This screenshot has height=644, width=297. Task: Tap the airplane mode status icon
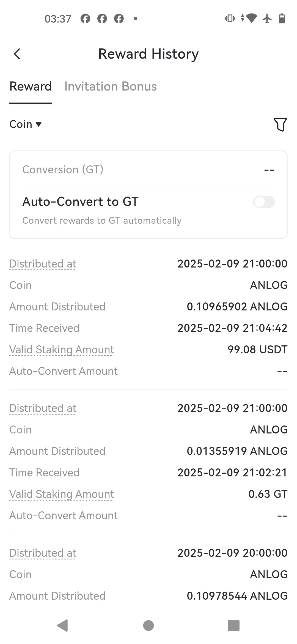[267, 19]
